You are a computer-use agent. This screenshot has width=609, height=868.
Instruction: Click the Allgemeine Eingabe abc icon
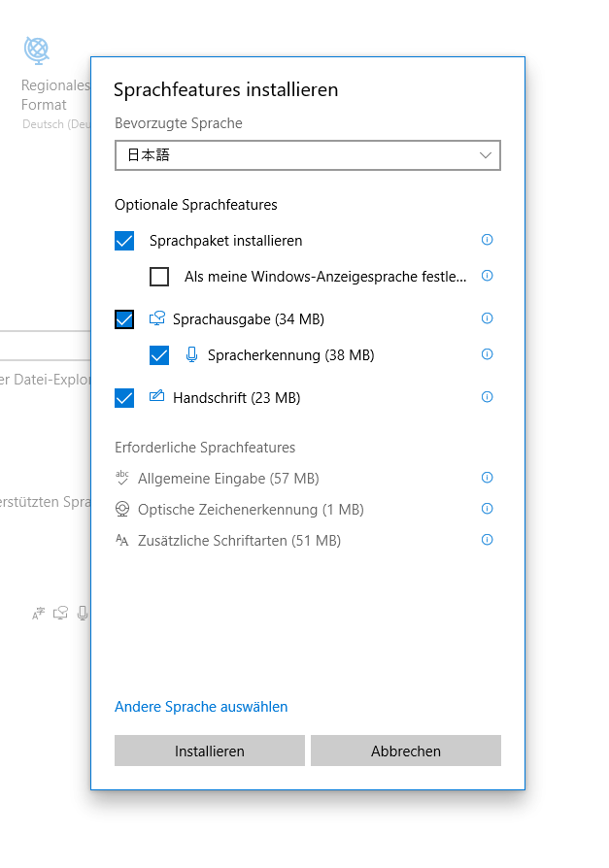(123, 478)
